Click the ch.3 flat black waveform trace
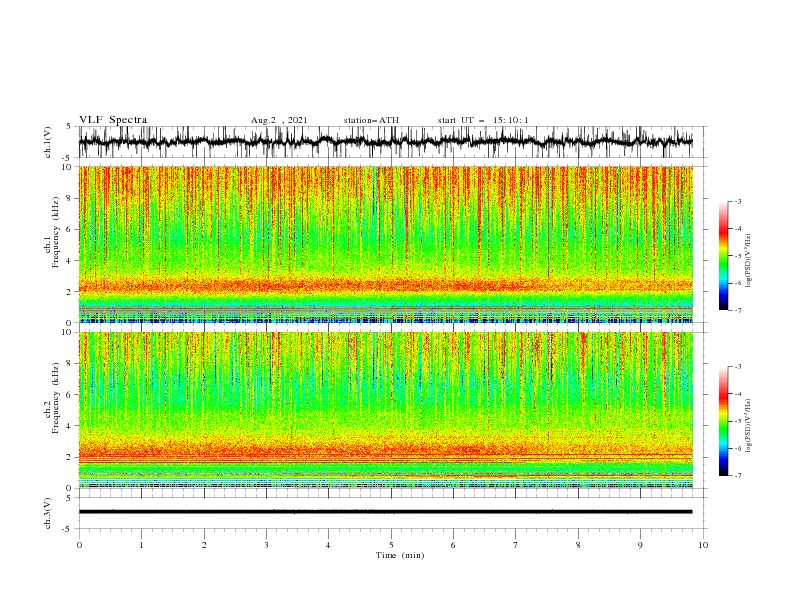The height and width of the screenshot is (612, 792). pos(386,512)
